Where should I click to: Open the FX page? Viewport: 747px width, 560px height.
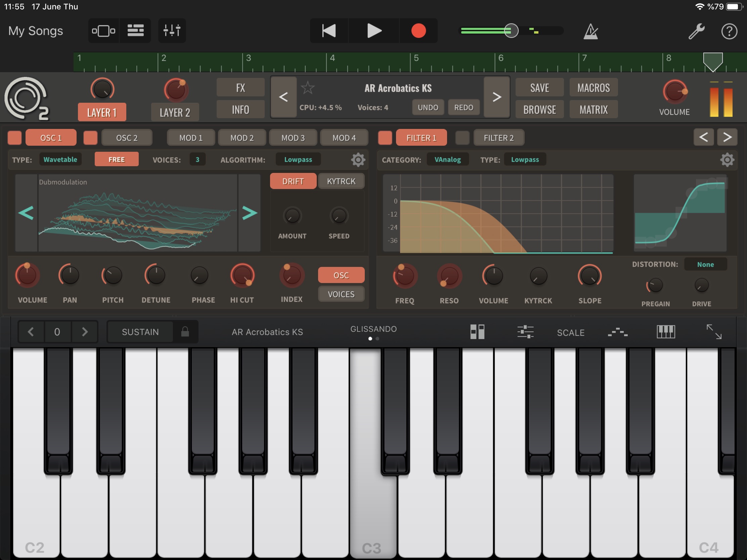240,88
